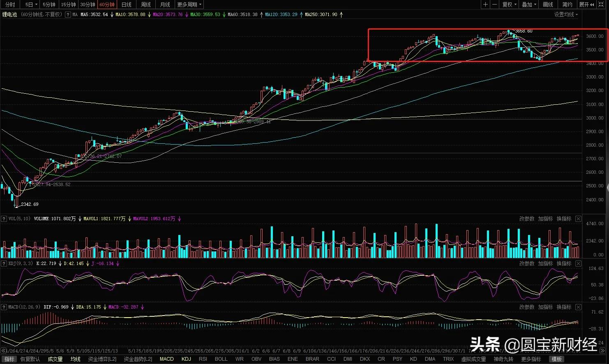This screenshot has width=609, height=364.
Task: Click 换指标 in the VOL panel
Action: 564,219
